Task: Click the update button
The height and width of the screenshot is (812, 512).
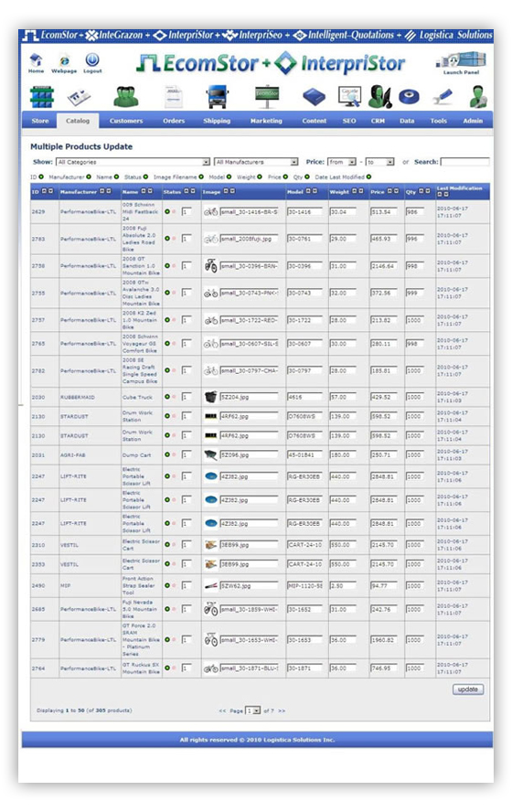Action: pyautogui.click(x=468, y=689)
